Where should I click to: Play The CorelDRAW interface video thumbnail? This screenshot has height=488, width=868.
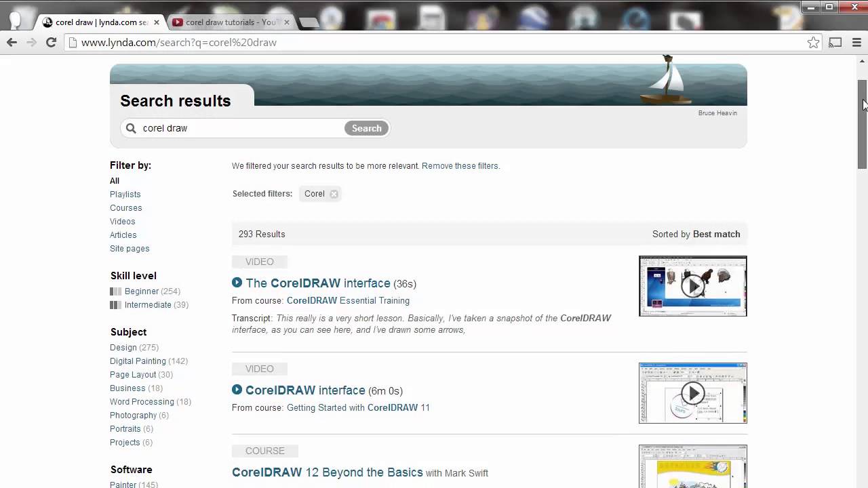click(693, 286)
